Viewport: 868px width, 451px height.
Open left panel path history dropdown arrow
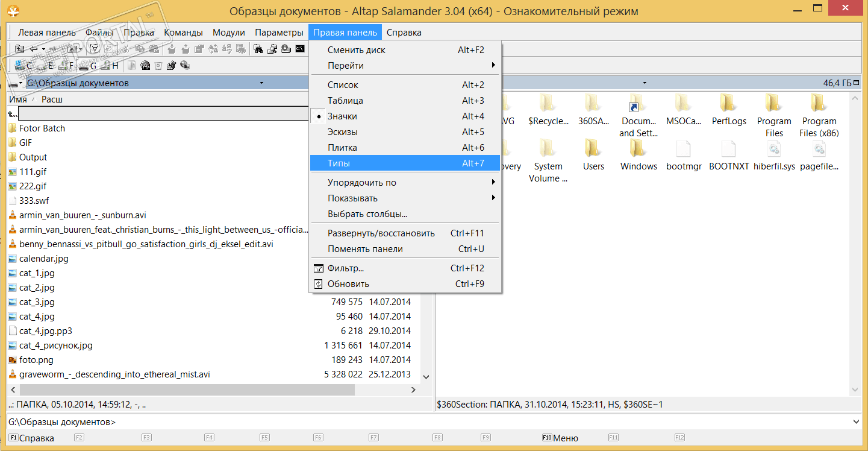click(261, 83)
